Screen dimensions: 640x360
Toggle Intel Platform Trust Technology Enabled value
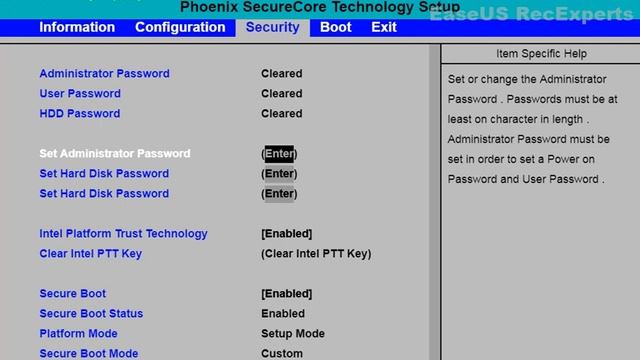click(x=287, y=233)
